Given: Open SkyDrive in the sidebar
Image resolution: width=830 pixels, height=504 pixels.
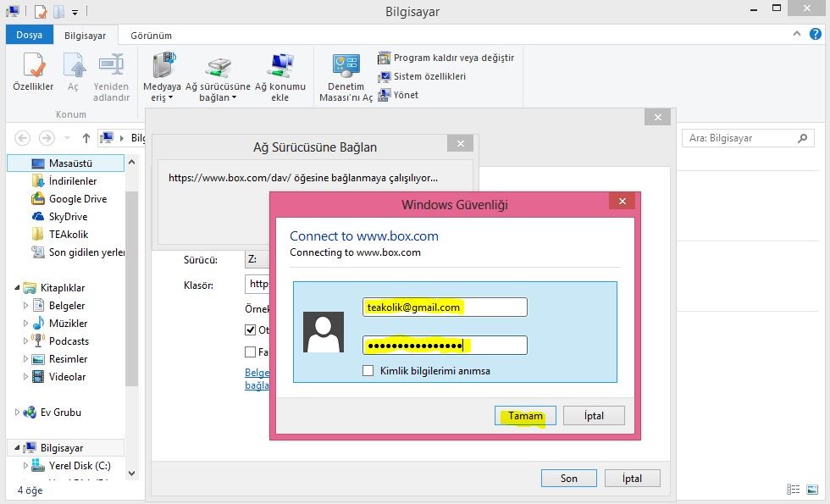Looking at the screenshot, I should click(x=60, y=217).
